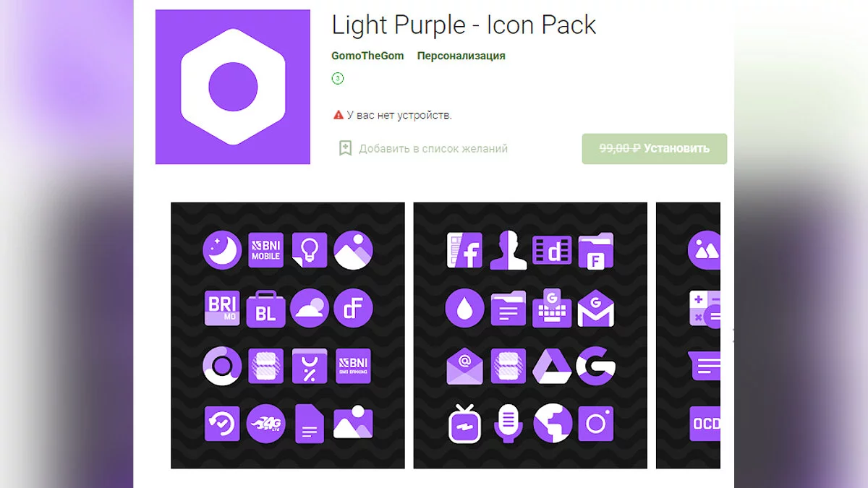Click the Установить install button
Viewport: 868px width, 488px height.
tap(655, 148)
